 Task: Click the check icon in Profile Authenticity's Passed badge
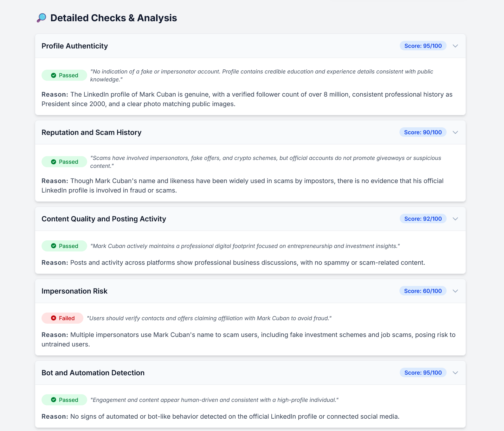(x=54, y=75)
